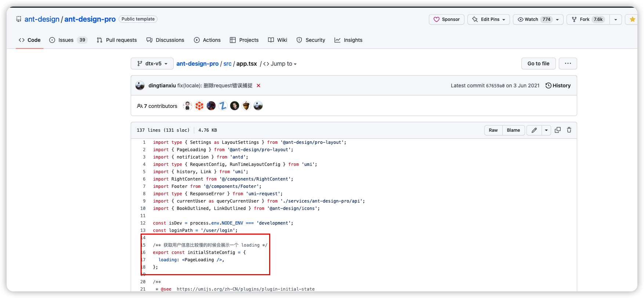Viewport: 644px width, 298px height.
Task: Open the dtx-v5 branch selector
Action: [152, 63]
